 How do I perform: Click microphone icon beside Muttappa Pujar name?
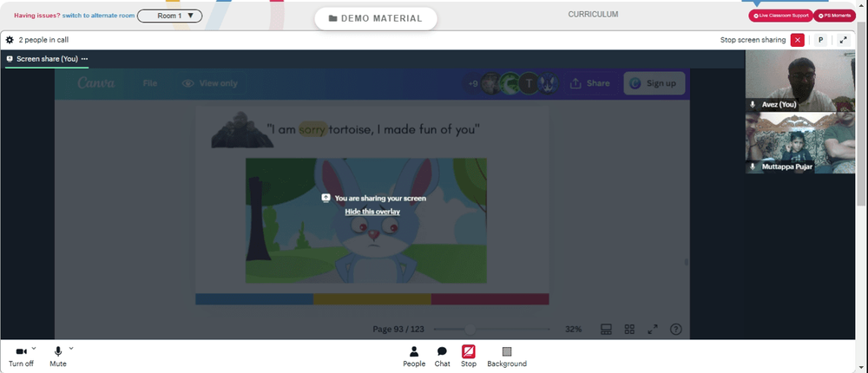753,167
